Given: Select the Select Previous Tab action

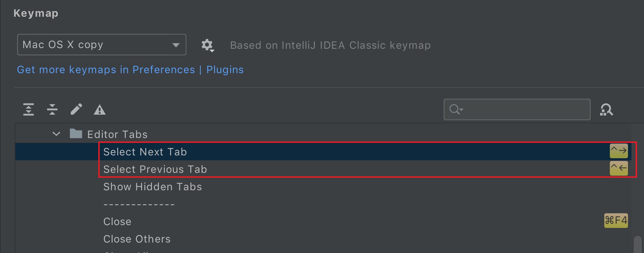Looking at the screenshot, I should (x=155, y=169).
